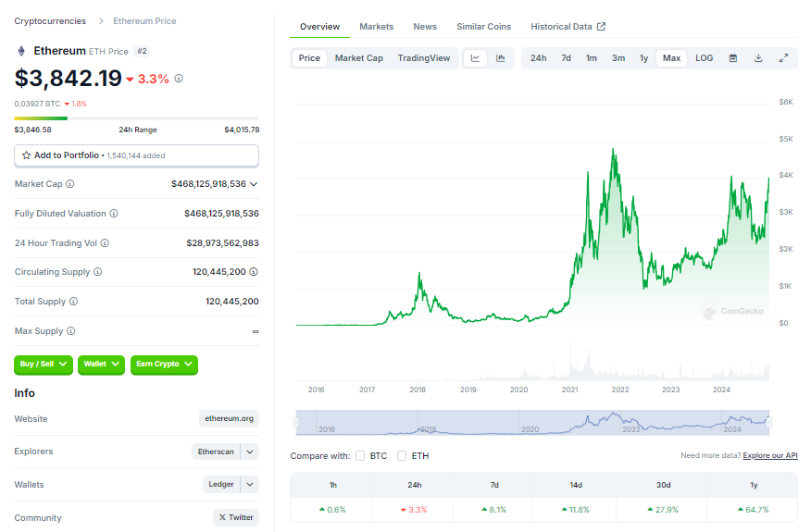The height and width of the screenshot is (532, 811).
Task: Click the #2 rank badge
Action: pos(143,51)
